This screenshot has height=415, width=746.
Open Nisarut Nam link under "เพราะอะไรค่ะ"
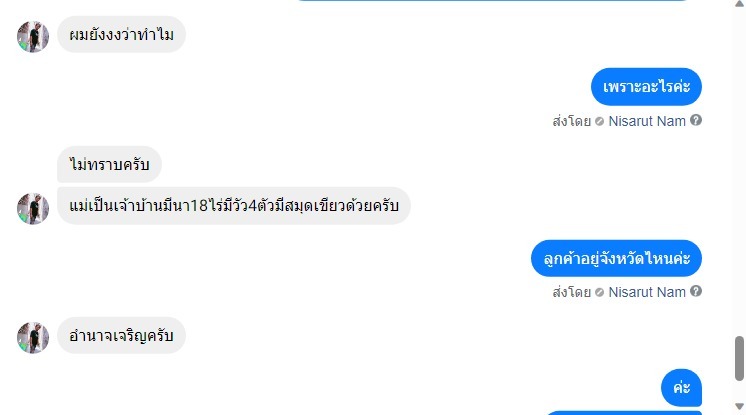coord(647,121)
